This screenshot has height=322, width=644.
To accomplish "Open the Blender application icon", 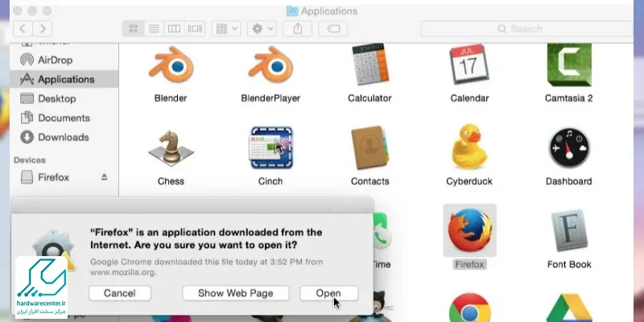I will click(x=170, y=66).
